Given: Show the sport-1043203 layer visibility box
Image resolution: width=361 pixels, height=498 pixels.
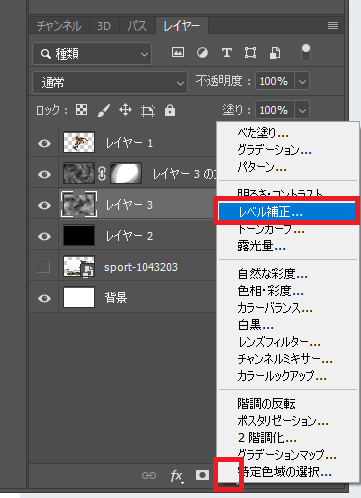Looking at the screenshot, I should click(44, 267).
